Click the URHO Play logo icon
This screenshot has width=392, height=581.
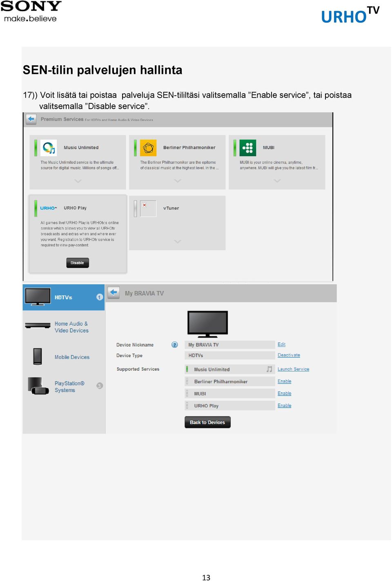pos(49,208)
